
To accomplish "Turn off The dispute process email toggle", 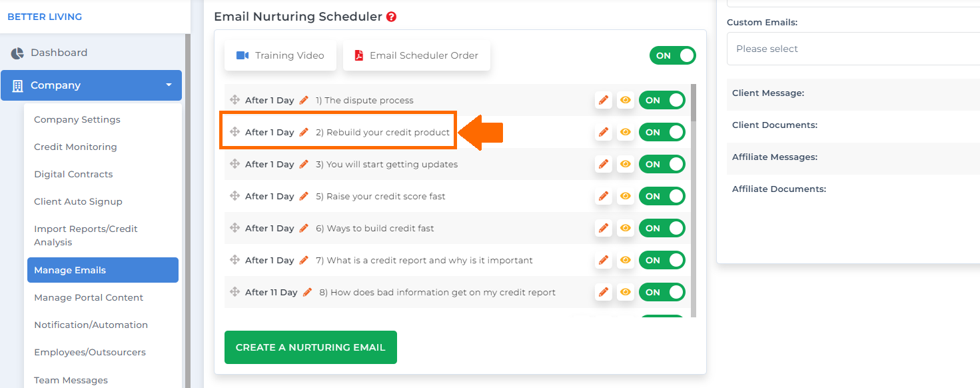I will point(662,100).
